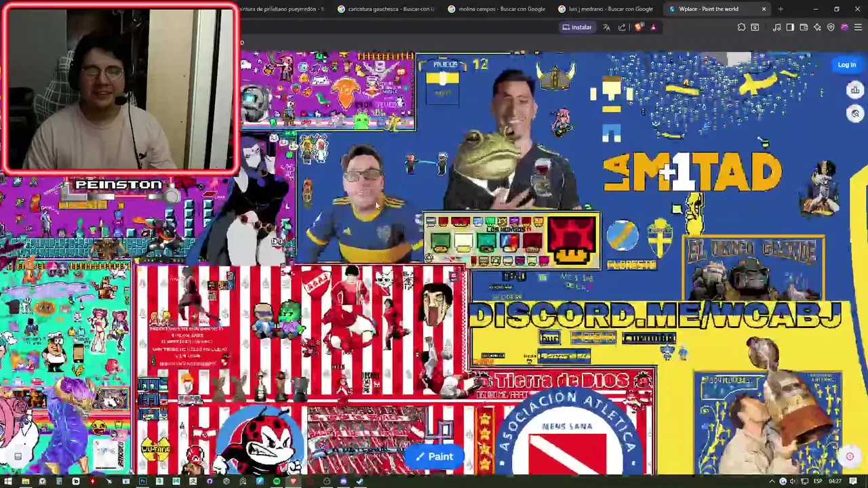Click the Asociación Atlética crest artwork
The height and width of the screenshot is (488, 868).
568,431
